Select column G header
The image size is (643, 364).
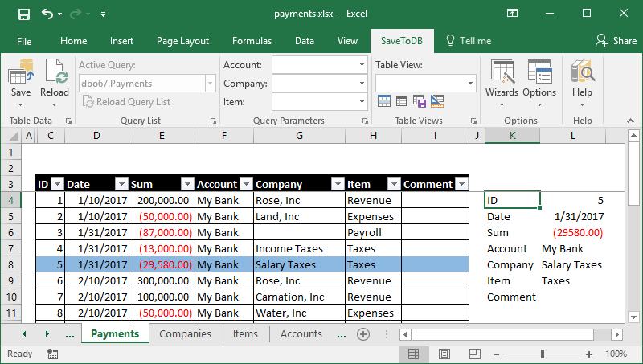pyautogui.click(x=299, y=136)
